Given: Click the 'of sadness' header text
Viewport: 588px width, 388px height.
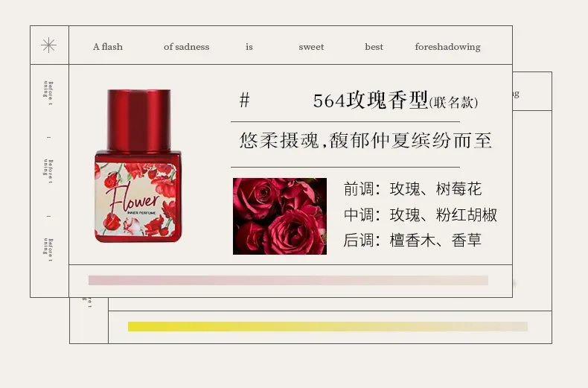Looking at the screenshot, I should tap(186, 47).
